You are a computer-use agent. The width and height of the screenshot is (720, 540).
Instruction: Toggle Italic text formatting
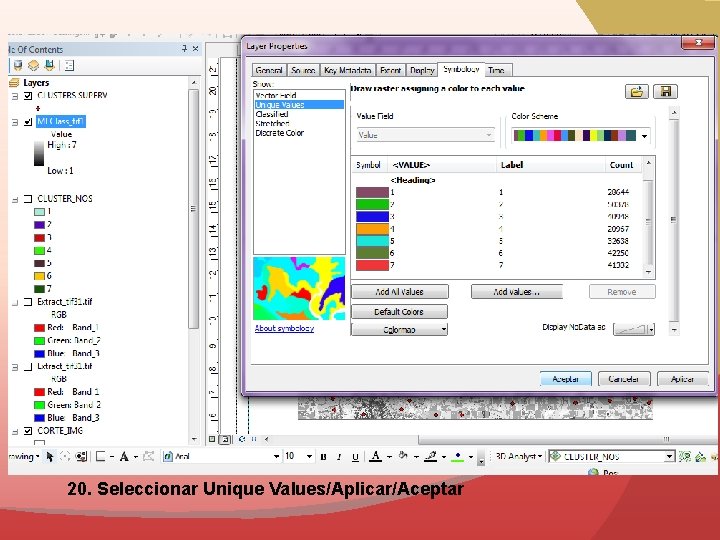(x=339, y=457)
